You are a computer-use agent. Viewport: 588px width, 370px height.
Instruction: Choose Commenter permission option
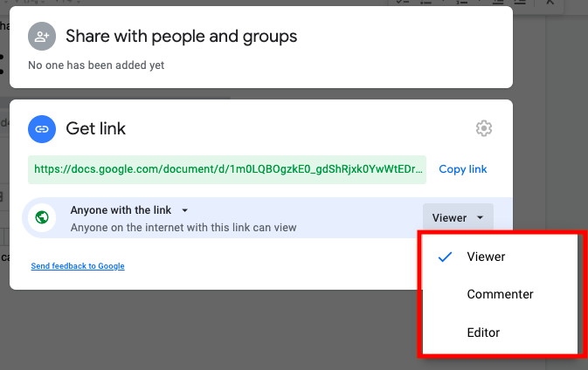coord(500,294)
